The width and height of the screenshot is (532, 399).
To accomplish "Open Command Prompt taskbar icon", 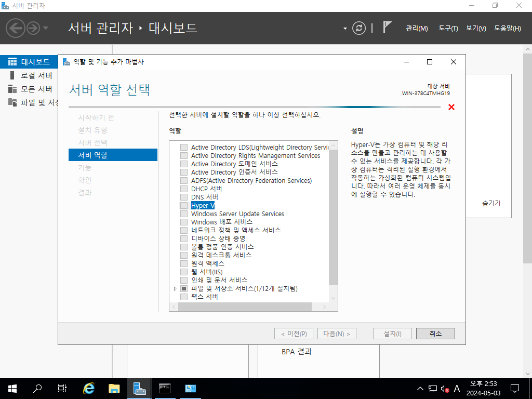I will click(165, 389).
